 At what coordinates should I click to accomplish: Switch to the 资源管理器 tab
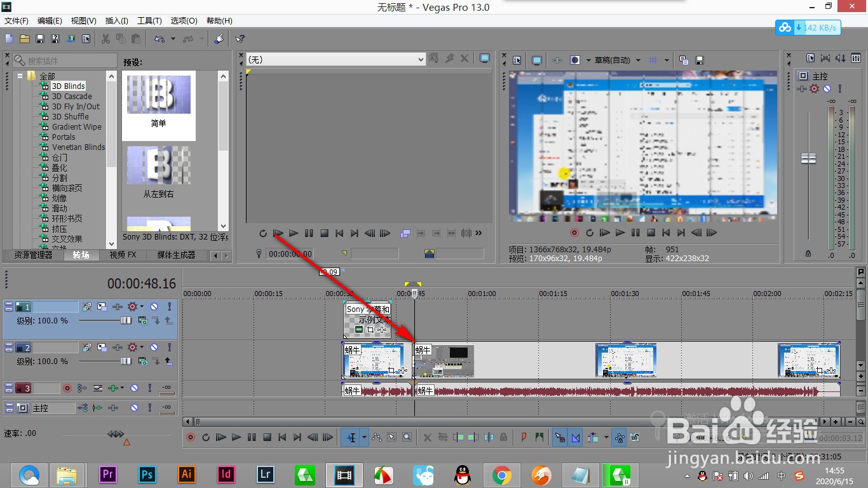point(33,255)
